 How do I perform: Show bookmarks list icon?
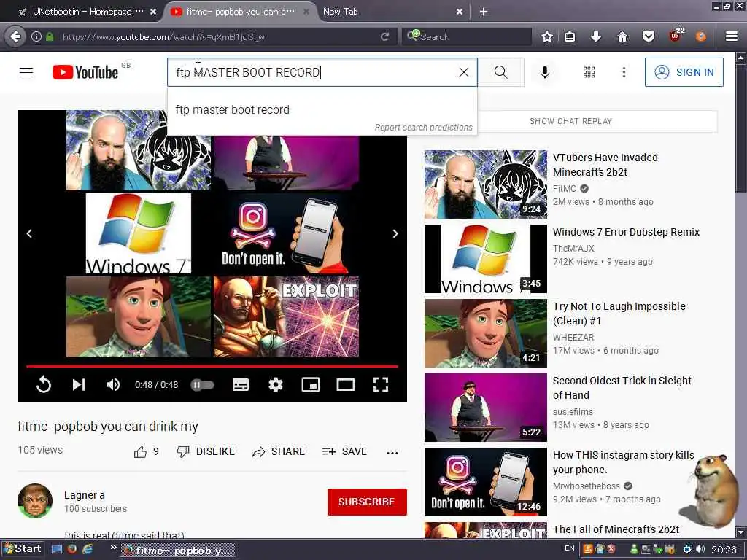(569, 36)
